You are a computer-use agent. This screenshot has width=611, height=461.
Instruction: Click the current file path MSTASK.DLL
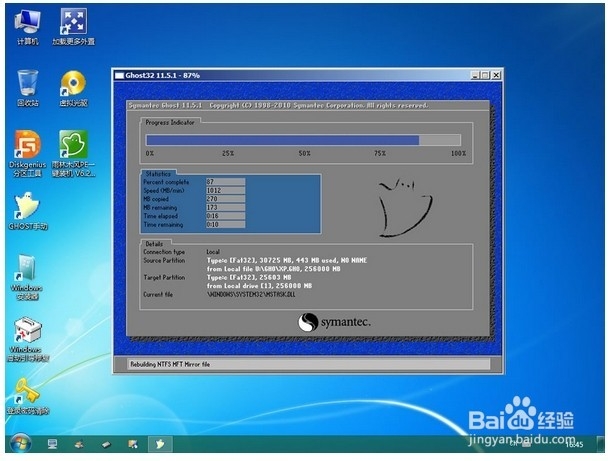click(251, 294)
